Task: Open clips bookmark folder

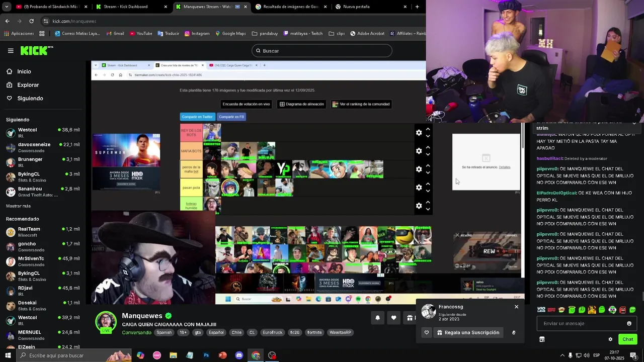Action: point(337,34)
